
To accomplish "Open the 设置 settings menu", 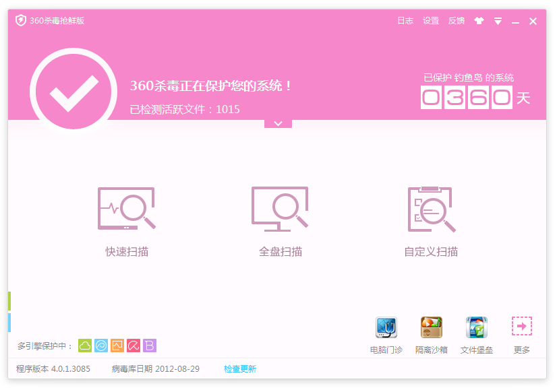I will tap(431, 21).
